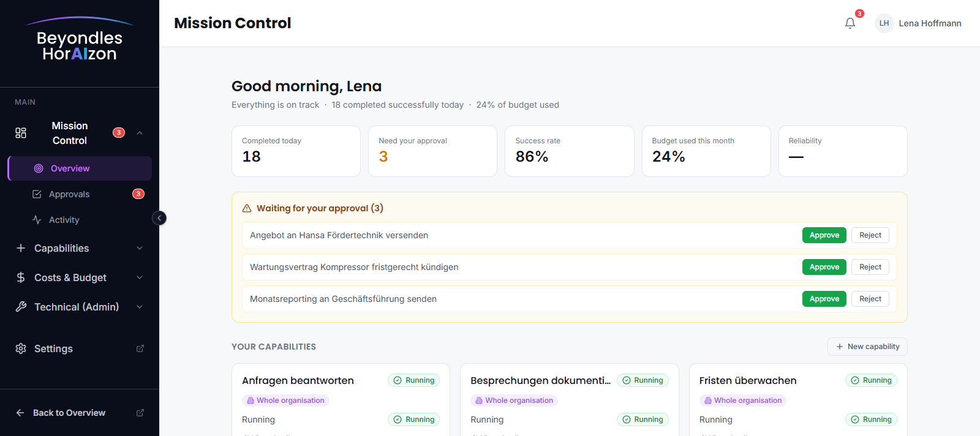Click the Approvals checkbox icon in sidebar
The height and width of the screenshot is (436, 980).
(x=37, y=194)
